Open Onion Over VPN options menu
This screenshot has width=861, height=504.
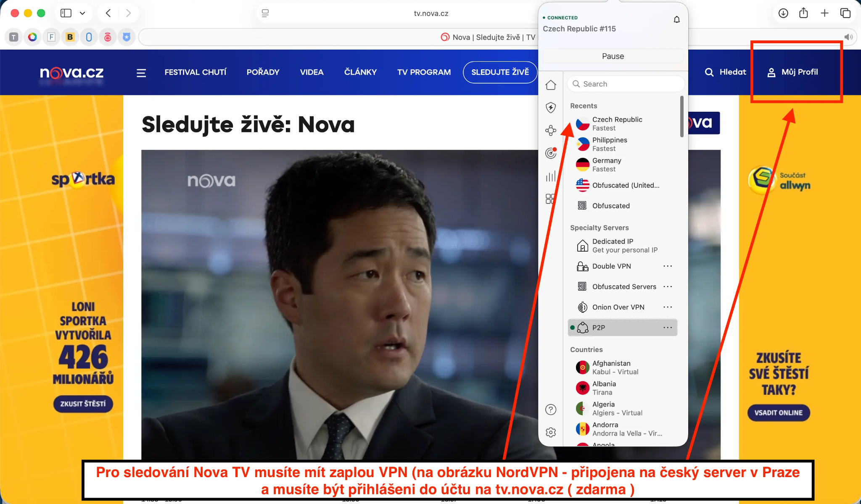pyautogui.click(x=668, y=307)
